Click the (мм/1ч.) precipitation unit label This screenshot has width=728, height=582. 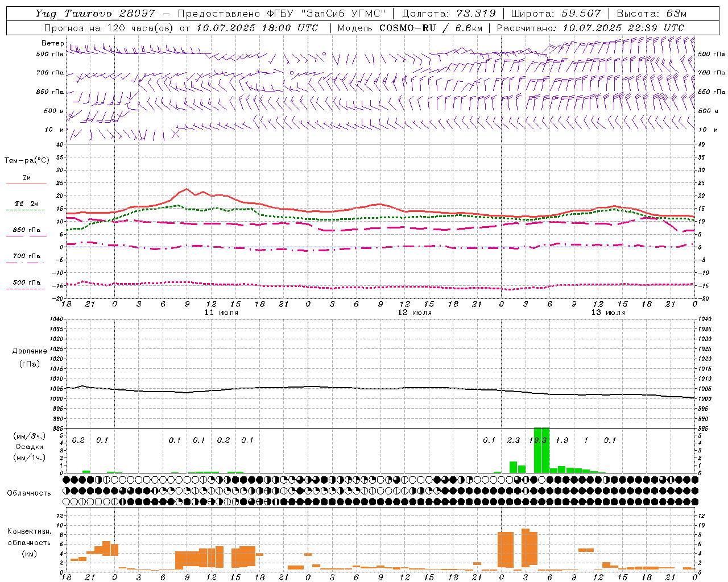tap(30, 458)
